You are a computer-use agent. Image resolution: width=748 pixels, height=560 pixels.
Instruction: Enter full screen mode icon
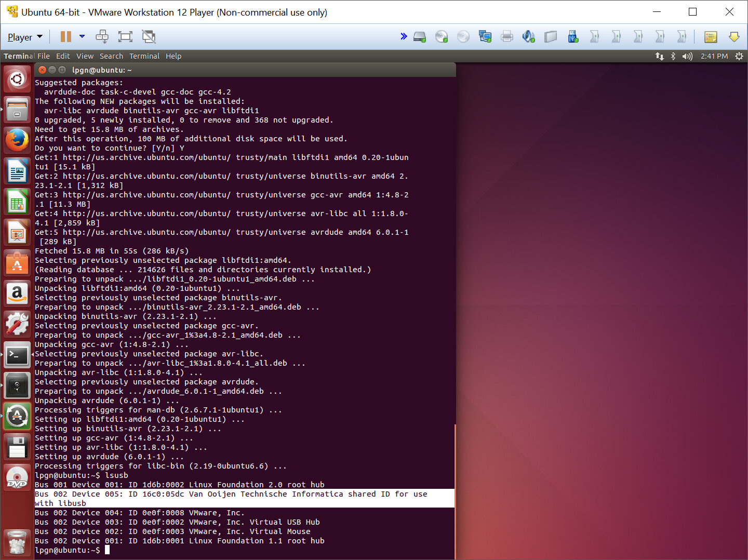125,36
